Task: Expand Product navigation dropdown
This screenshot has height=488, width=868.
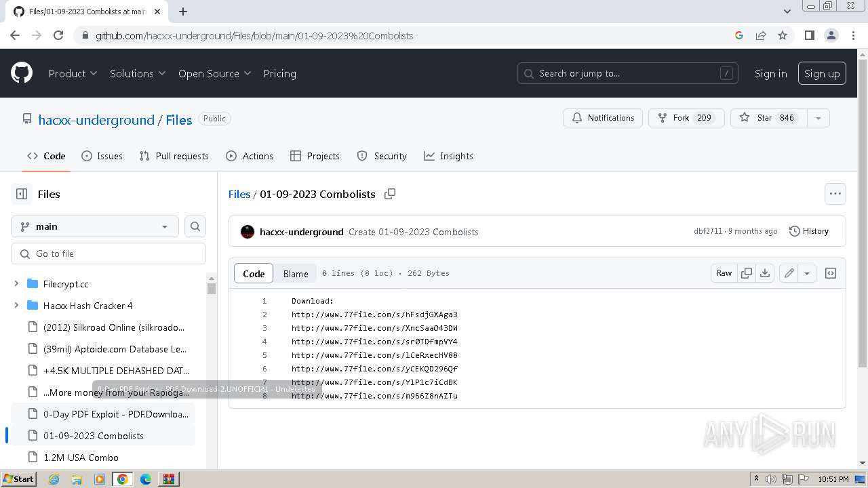Action: [x=73, y=73]
